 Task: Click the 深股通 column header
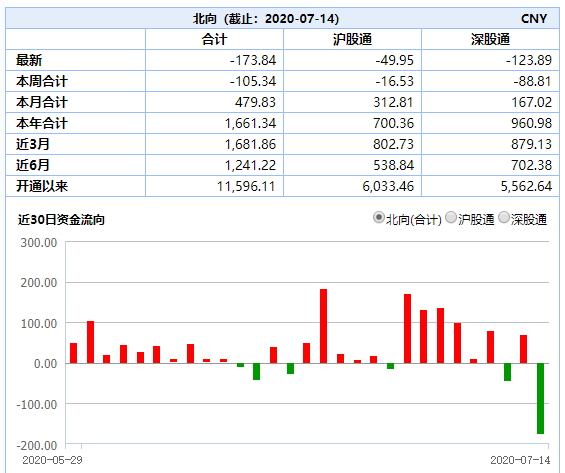(490, 39)
